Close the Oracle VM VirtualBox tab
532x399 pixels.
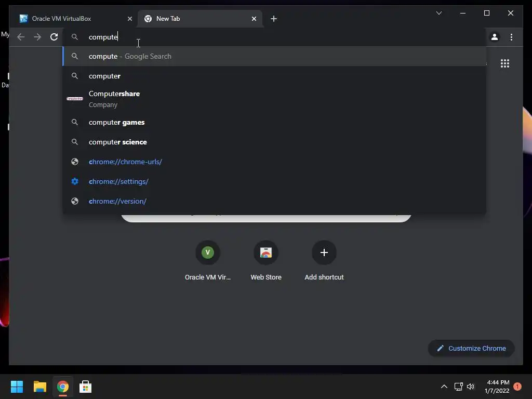click(x=129, y=19)
